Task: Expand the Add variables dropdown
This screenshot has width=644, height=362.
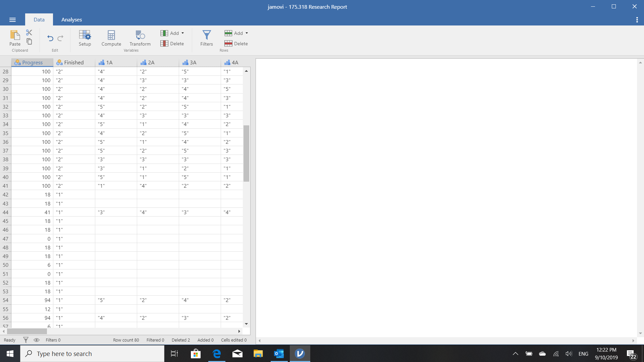Action: [x=172, y=33]
